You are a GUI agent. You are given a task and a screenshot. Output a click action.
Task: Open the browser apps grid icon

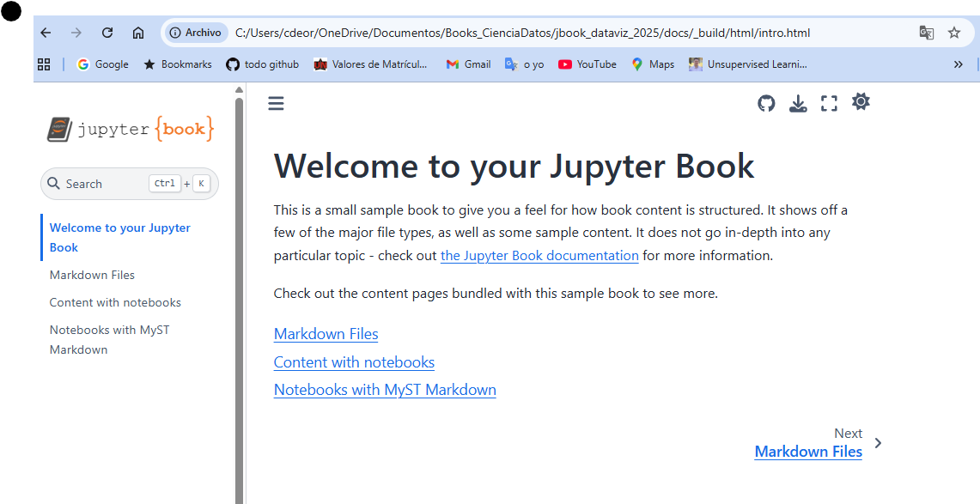pos(44,64)
